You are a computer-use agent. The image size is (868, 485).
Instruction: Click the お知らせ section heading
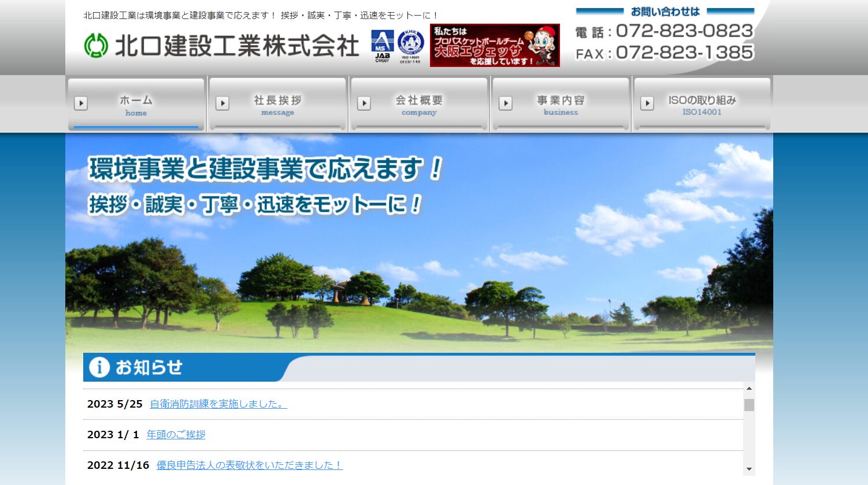coord(149,367)
